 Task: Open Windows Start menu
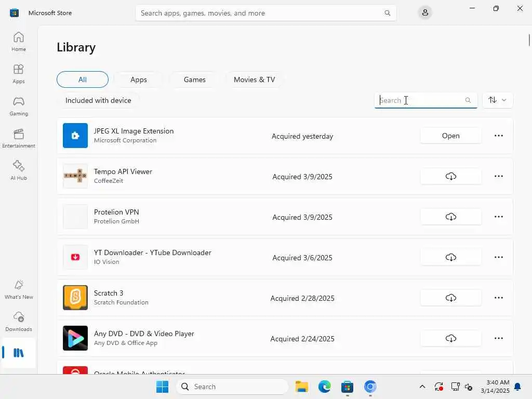point(162,387)
